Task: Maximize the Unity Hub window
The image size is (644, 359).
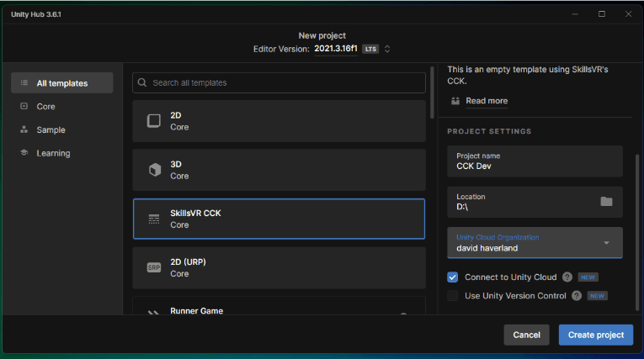Action: pyautogui.click(x=602, y=14)
